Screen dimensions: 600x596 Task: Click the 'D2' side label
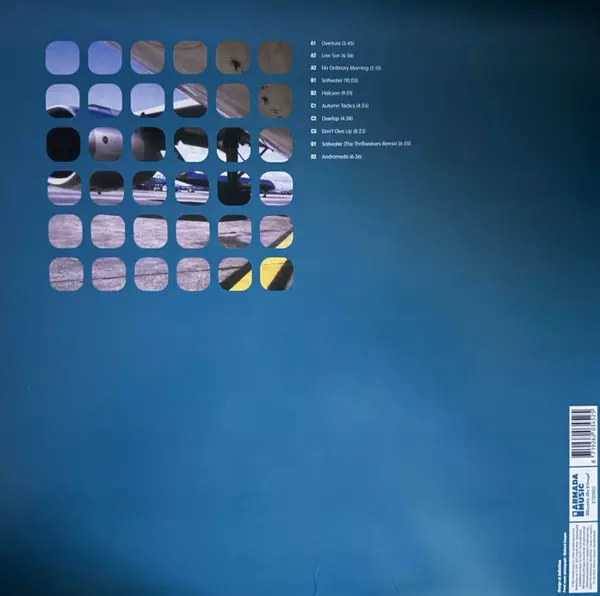click(x=313, y=157)
